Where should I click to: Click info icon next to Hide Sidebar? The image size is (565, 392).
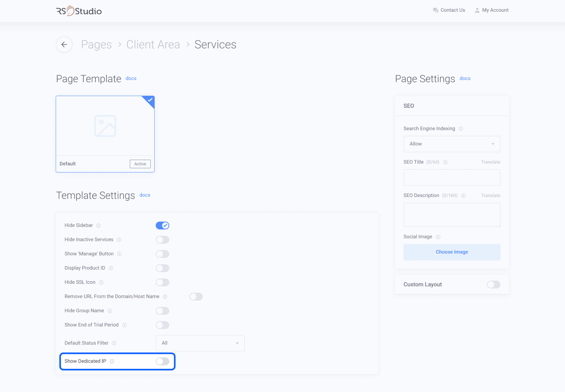click(98, 226)
